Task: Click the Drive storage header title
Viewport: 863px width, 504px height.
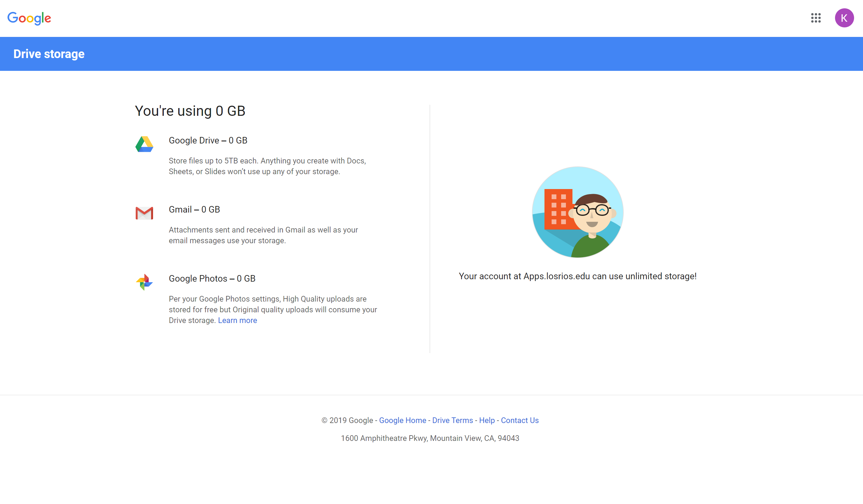Action: tap(49, 54)
